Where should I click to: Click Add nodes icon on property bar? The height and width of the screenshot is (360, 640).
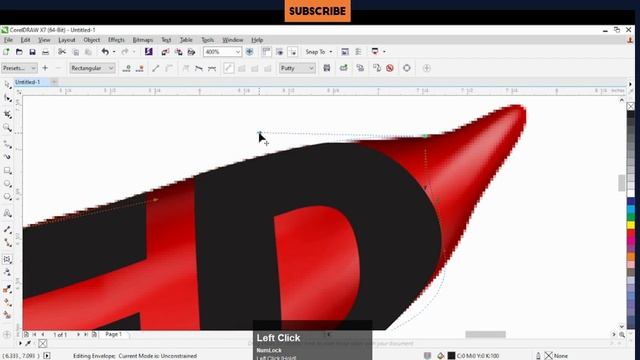(127, 68)
